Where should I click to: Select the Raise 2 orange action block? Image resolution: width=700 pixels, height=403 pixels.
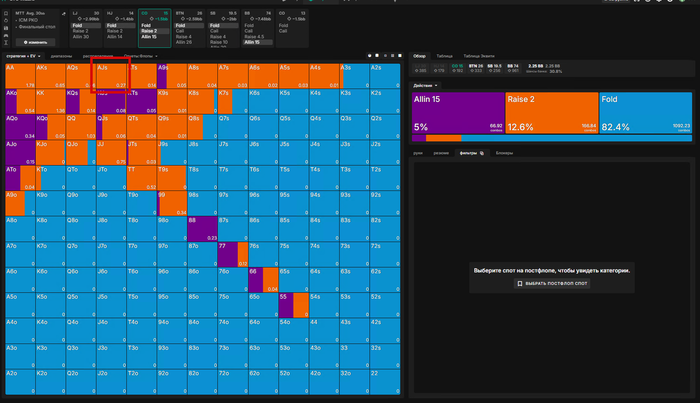pyautogui.click(x=552, y=113)
